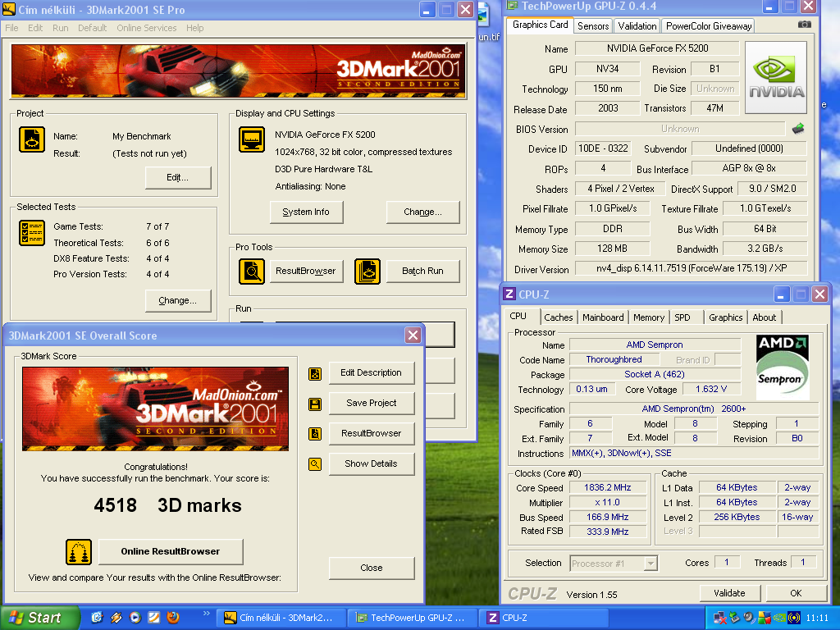Open the Help menu in 3DMark

(195, 28)
